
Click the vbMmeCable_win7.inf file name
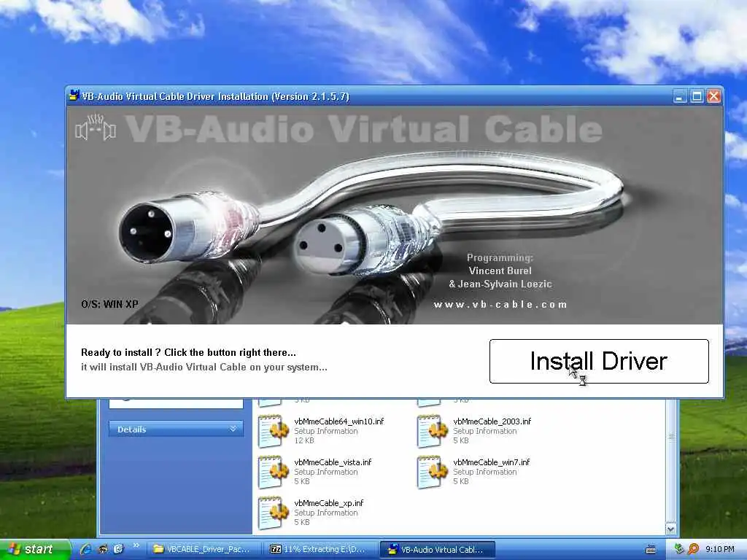pyautogui.click(x=491, y=462)
